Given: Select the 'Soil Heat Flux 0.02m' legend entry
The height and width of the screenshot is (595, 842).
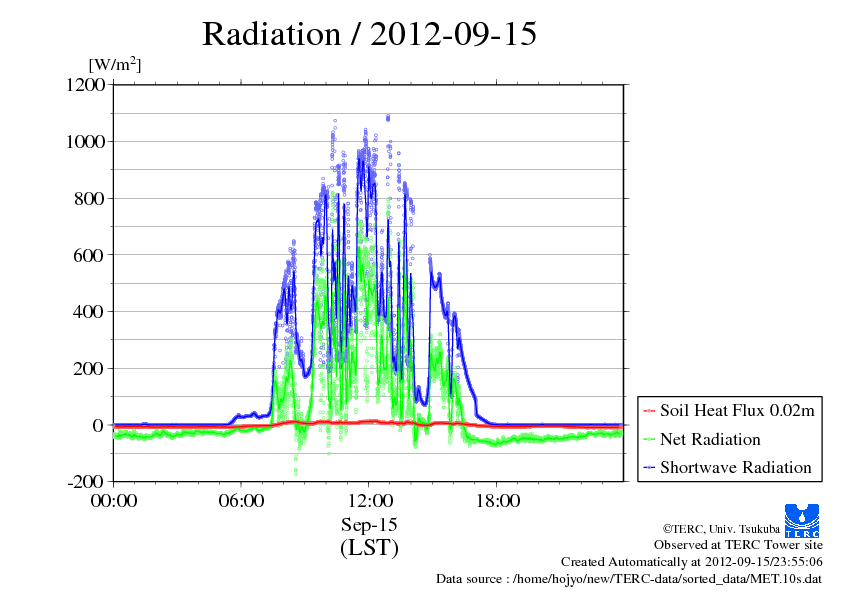Looking at the screenshot, I should (729, 411).
